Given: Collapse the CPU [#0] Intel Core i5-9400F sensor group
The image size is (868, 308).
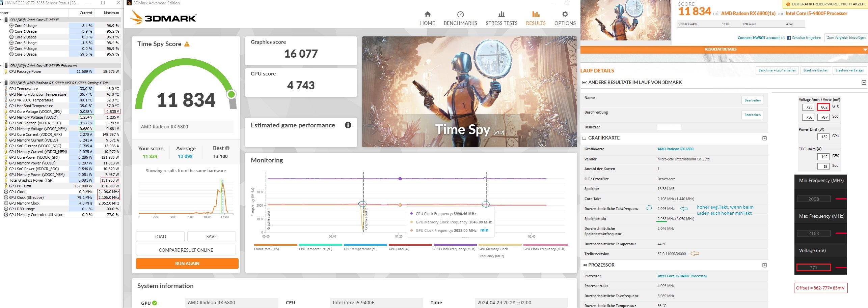Looking at the screenshot, I should coord(1,20).
